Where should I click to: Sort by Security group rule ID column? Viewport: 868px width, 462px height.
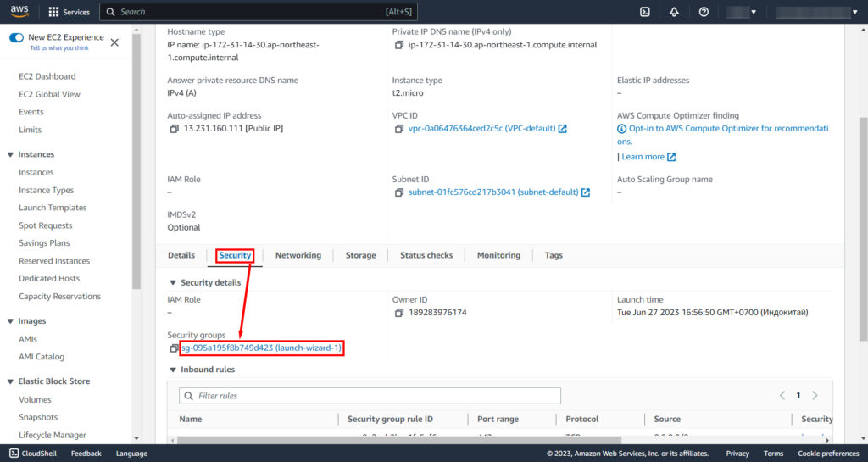pyautogui.click(x=390, y=419)
